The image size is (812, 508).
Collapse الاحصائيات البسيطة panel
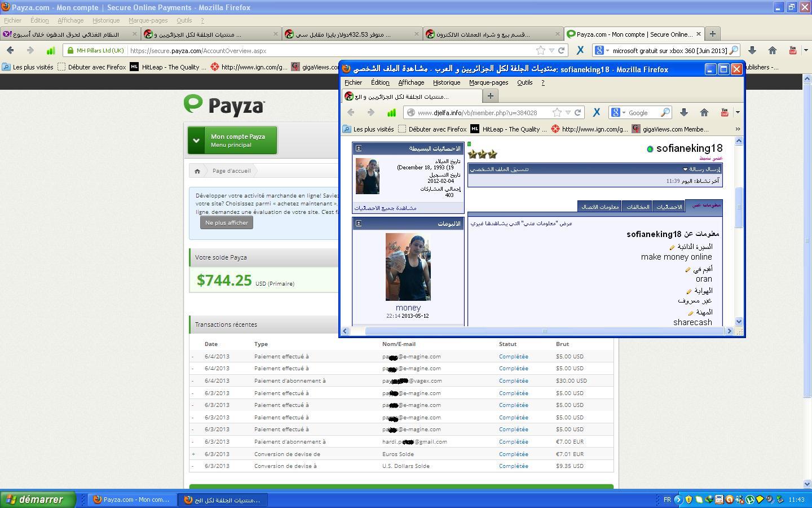point(359,148)
